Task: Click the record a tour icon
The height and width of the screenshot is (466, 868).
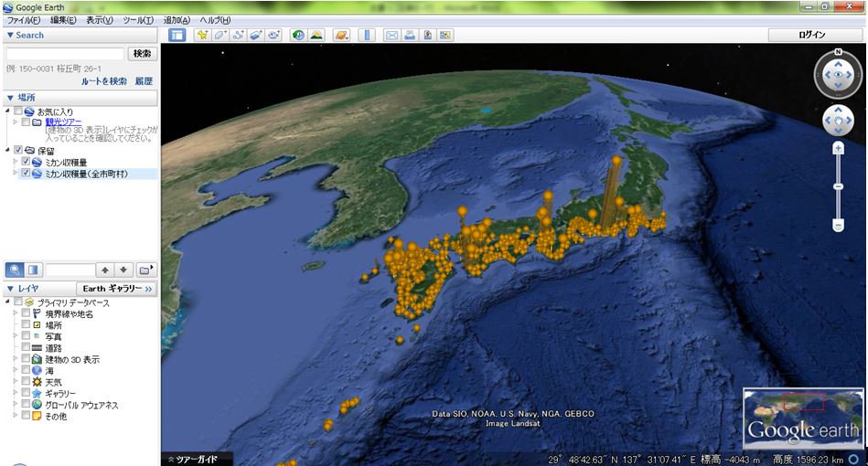Action: click(274, 35)
